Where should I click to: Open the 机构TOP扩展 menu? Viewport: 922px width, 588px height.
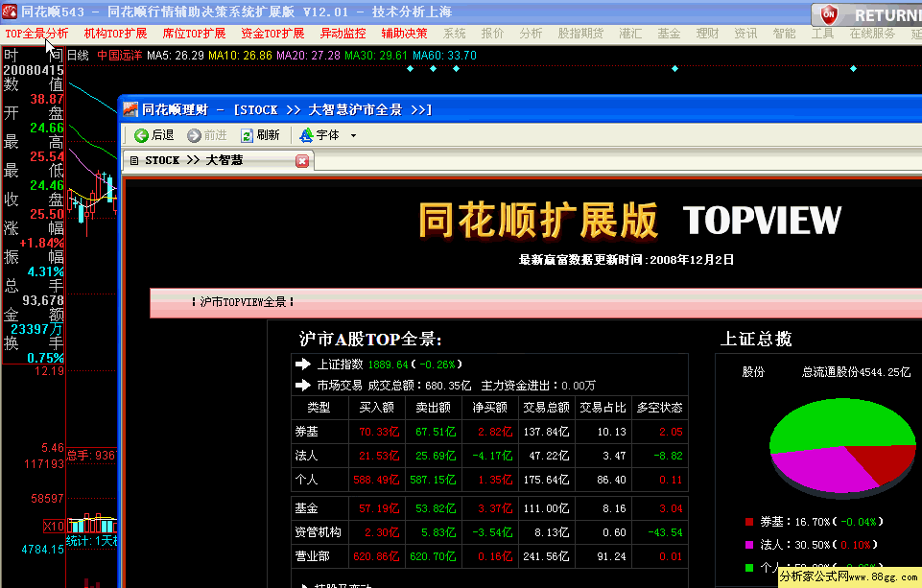click(x=115, y=34)
